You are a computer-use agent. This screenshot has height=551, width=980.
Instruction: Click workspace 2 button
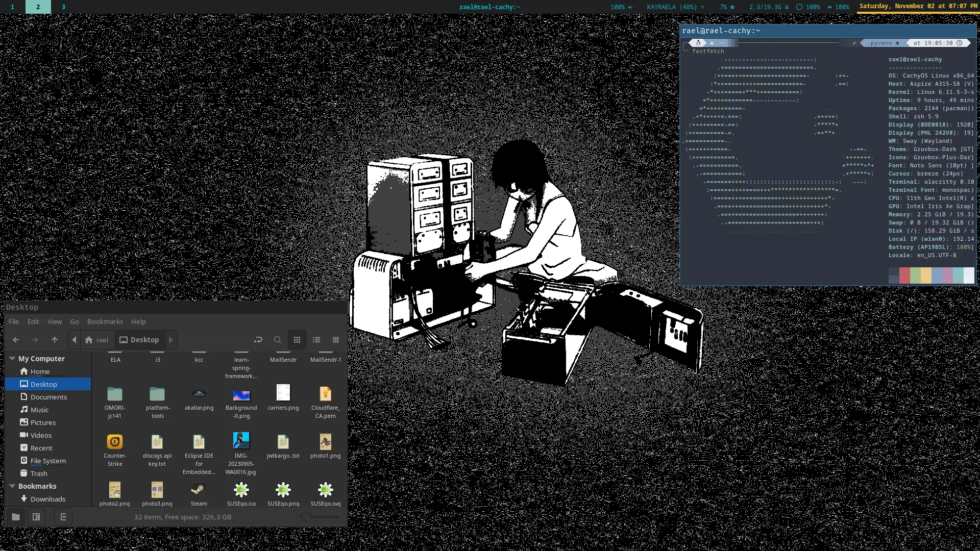(x=38, y=7)
